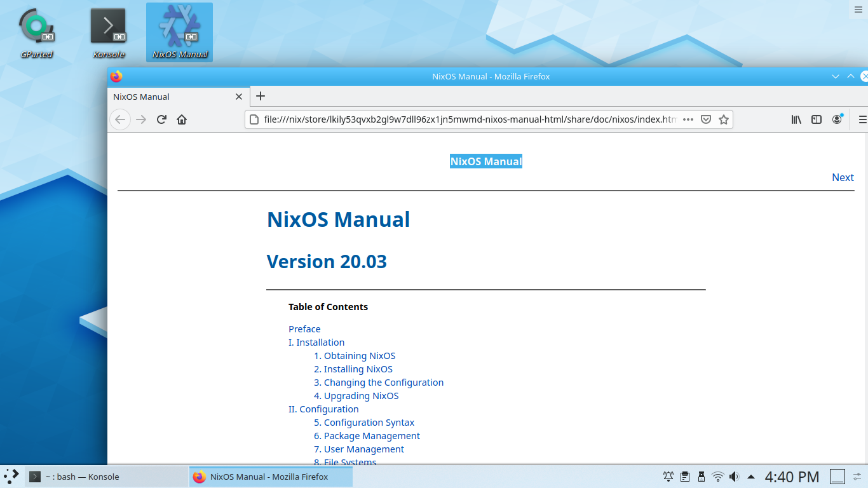Open the Firefox Account menu
868x488 pixels.
[837, 119]
